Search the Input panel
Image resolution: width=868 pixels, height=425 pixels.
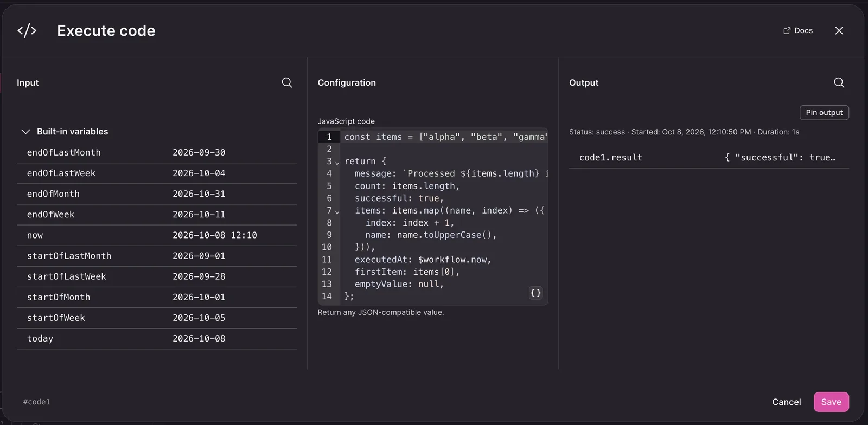(287, 82)
